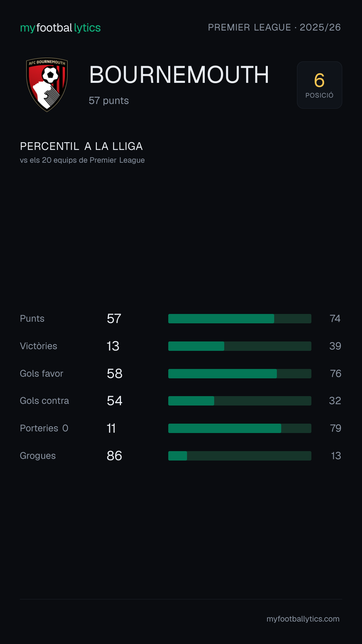Click the Porteries 0 percentile number 79
This screenshot has width=362, height=644.
[x=336, y=428]
